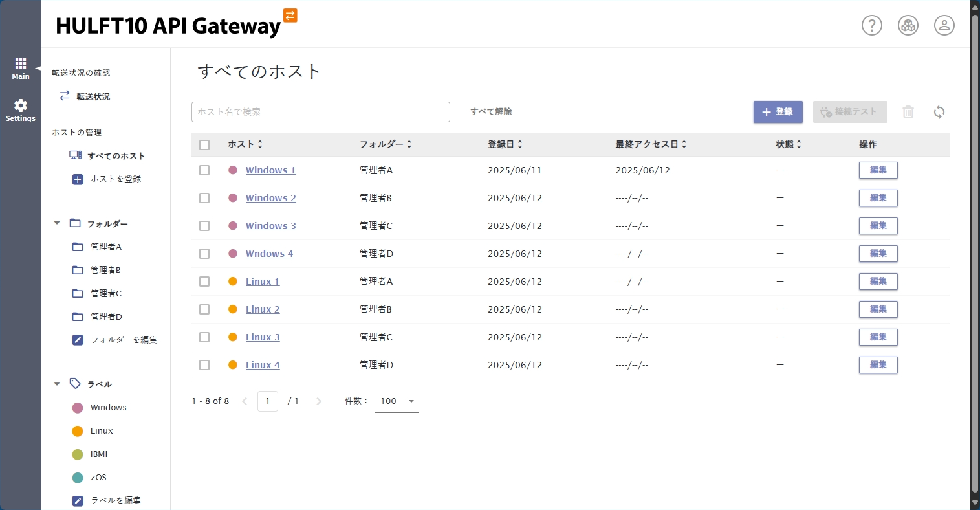This screenshot has height=510, width=980.
Task: Collapse the ラベル section triangle
Action: pyautogui.click(x=57, y=384)
